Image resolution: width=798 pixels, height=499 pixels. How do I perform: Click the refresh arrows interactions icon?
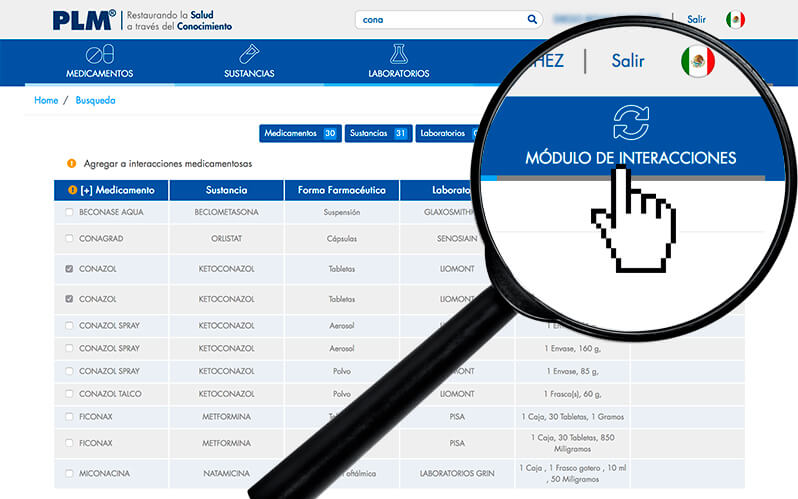(631, 122)
